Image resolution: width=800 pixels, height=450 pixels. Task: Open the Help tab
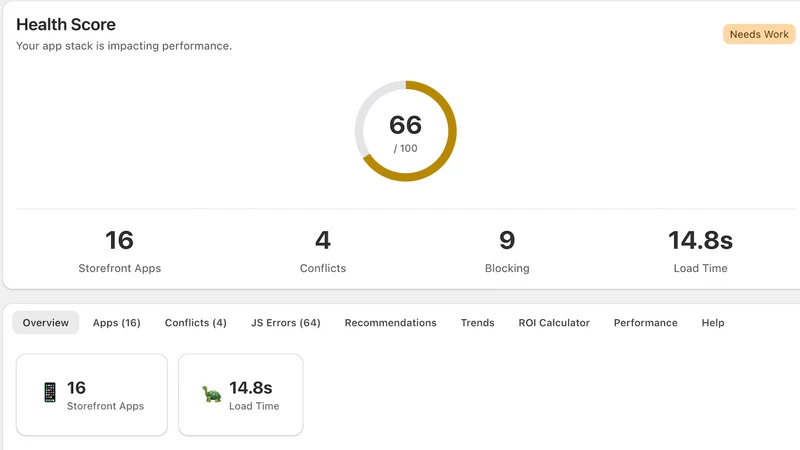[x=713, y=322]
